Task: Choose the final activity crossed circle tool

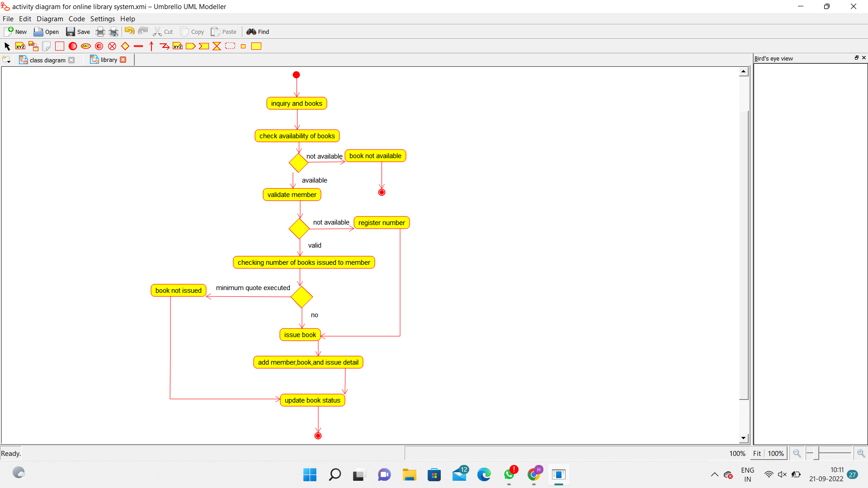Action: (112, 46)
